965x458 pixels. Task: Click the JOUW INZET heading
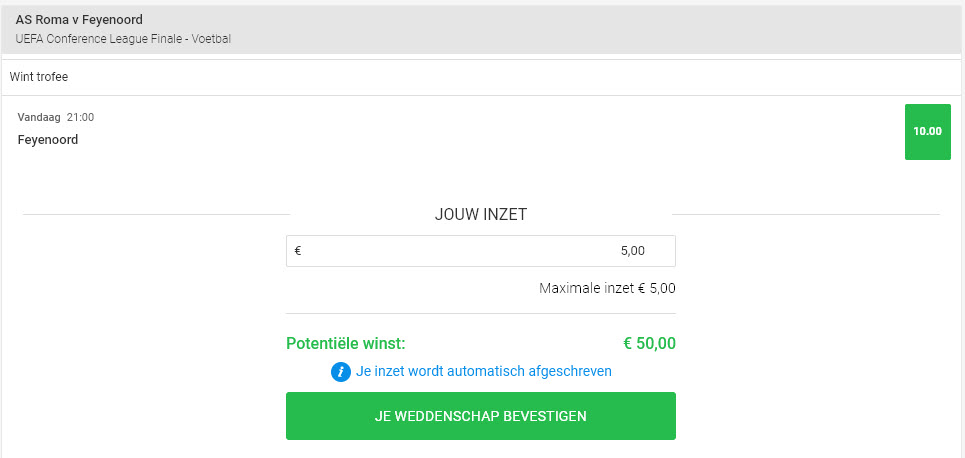coord(481,214)
